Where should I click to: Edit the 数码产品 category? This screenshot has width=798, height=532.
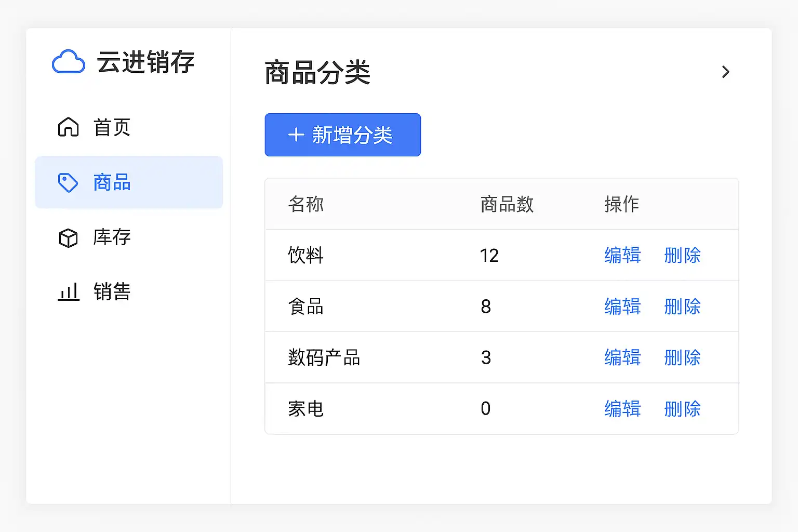(x=622, y=357)
